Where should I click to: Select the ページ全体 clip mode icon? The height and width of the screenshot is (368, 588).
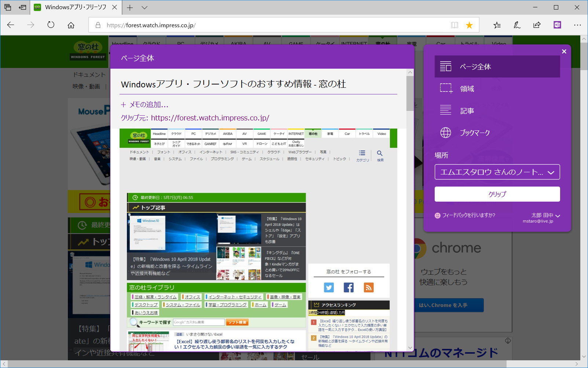click(x=446, y=66)
